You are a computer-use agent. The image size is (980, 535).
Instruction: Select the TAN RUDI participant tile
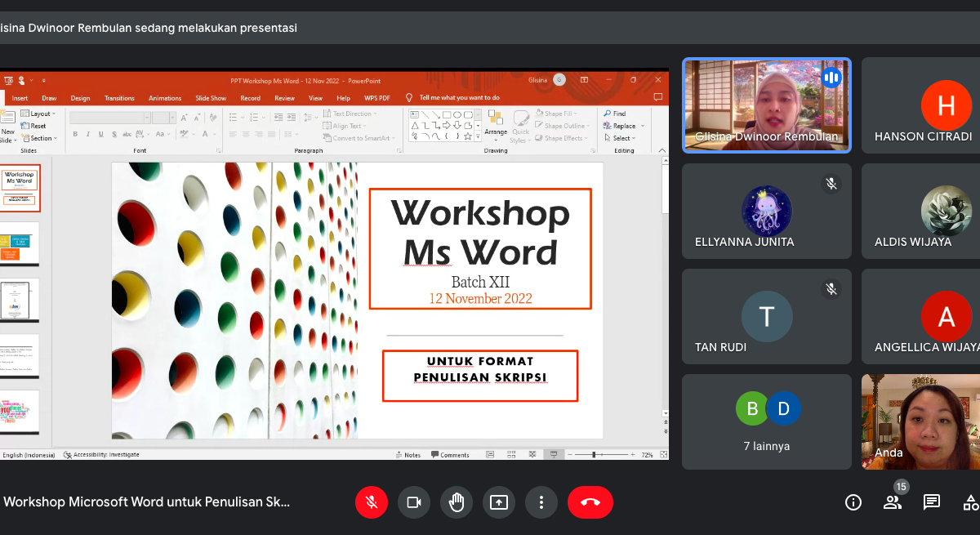click(767, 316)
